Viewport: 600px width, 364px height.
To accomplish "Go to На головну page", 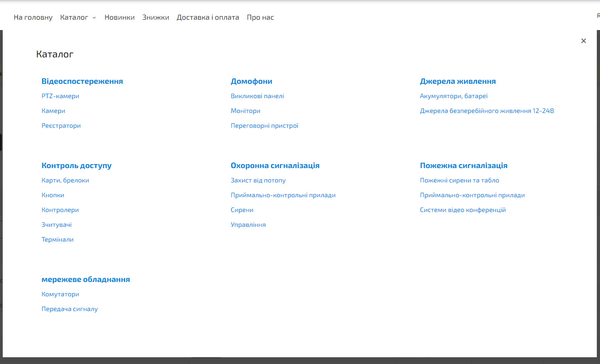I will coord(33,17).
